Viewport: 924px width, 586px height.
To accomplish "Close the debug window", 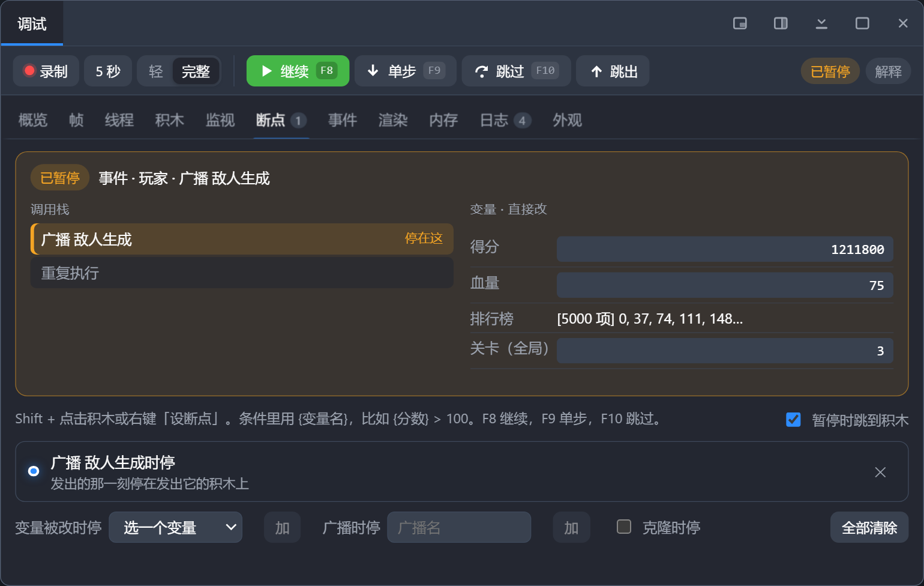I will pyautogui.click(x=903, y=23).
